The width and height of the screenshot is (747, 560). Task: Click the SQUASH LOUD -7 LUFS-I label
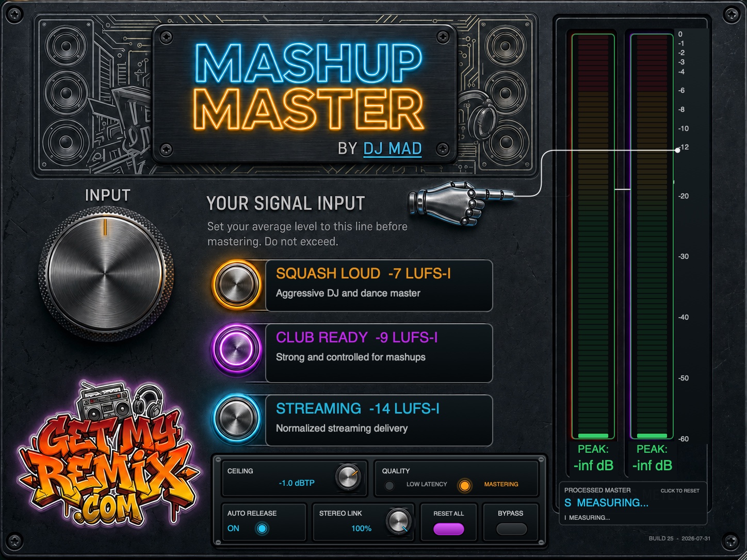[363, 273]
